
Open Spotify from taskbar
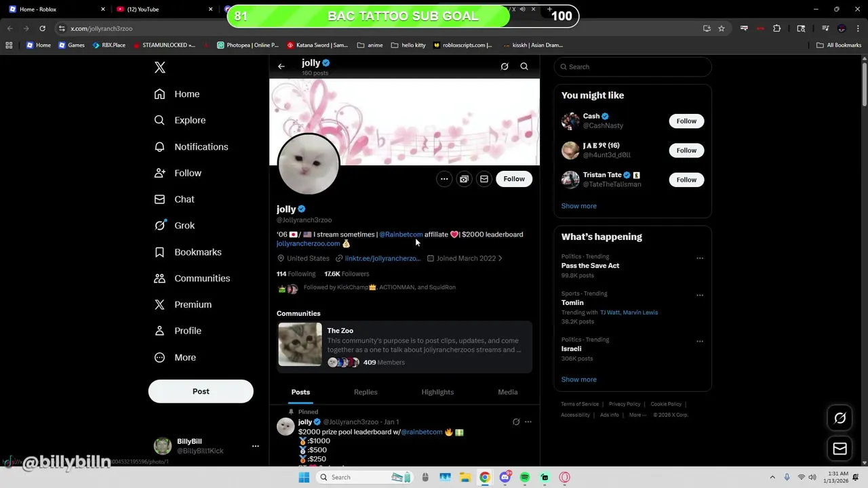[525, 477]
